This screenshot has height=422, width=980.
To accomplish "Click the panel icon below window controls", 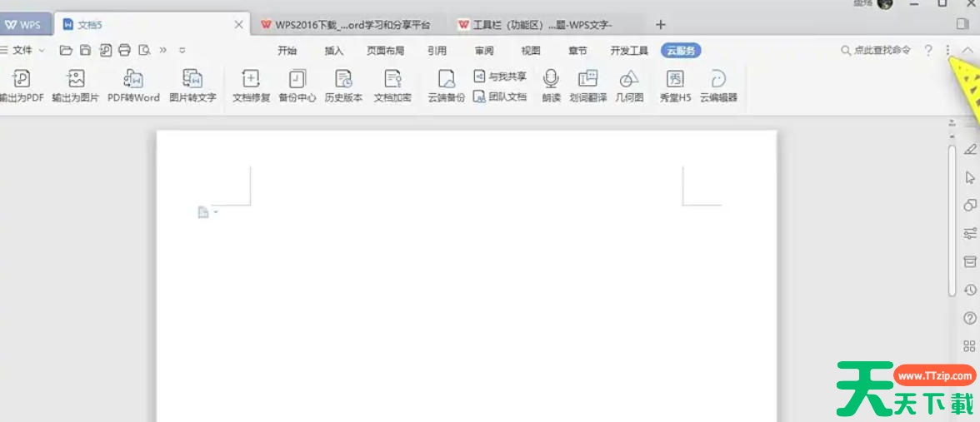I will [962, 24].
